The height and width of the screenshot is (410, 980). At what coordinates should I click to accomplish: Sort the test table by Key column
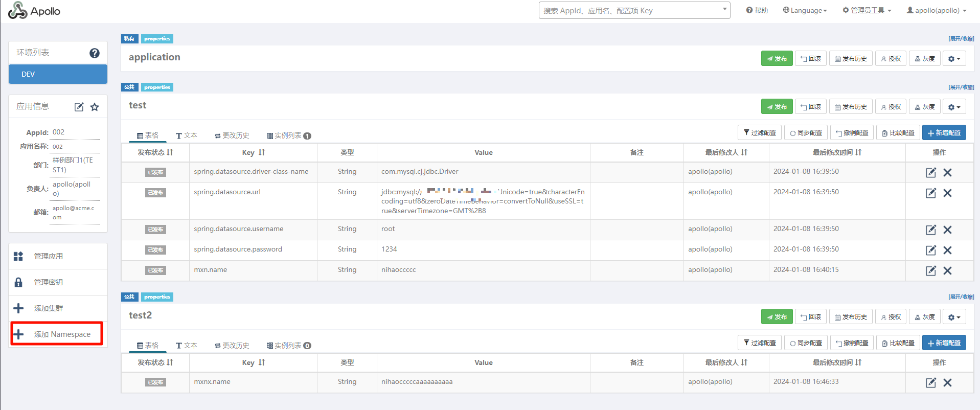pyautogui.click(x=254, y=152)
